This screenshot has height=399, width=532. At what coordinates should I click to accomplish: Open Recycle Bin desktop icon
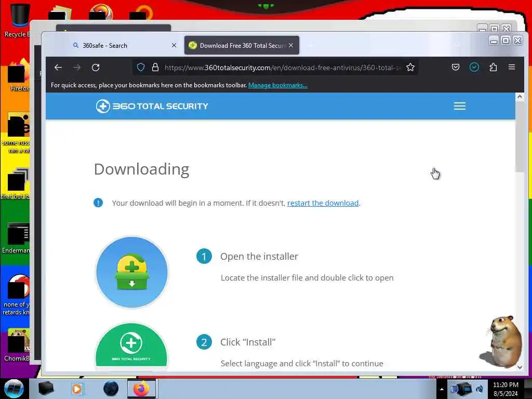point(19,20)
